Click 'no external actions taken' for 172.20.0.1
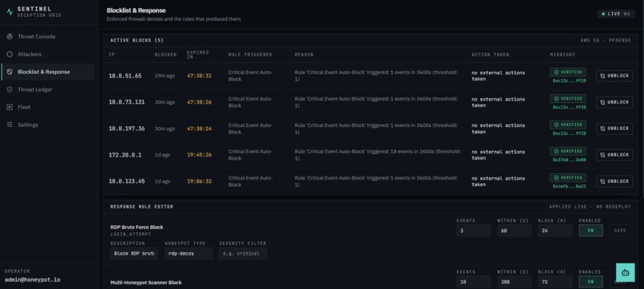This screenshot has height=289, width=644. point(499,155)
